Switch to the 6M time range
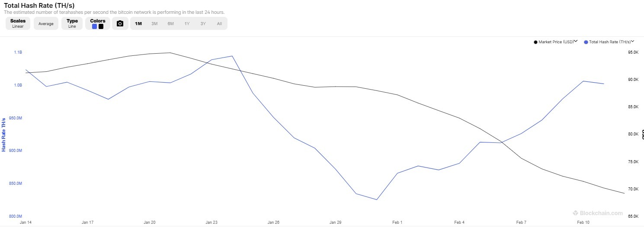Viewport: 644px width, 232px height. tap(171, 24)
